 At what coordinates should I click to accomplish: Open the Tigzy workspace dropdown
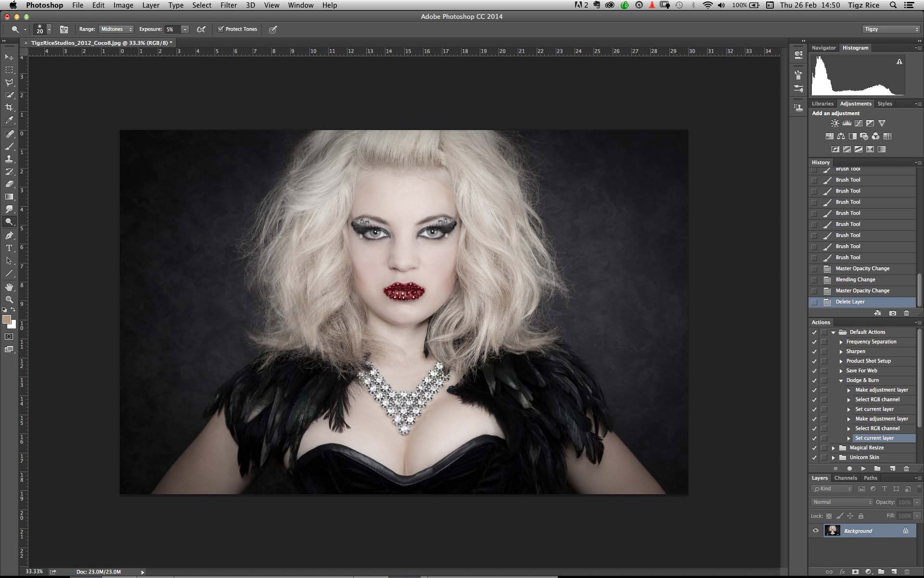pyautogui.click(x=891, y=29)
